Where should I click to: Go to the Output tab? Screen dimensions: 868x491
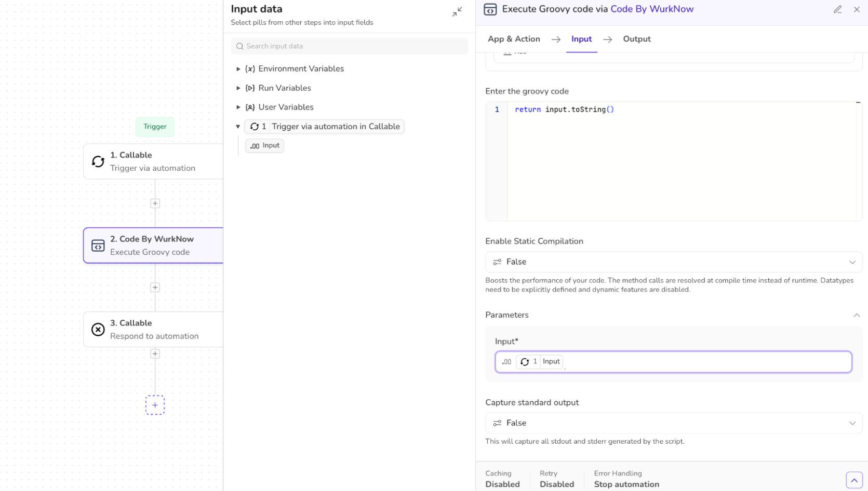tap(637, 39)
